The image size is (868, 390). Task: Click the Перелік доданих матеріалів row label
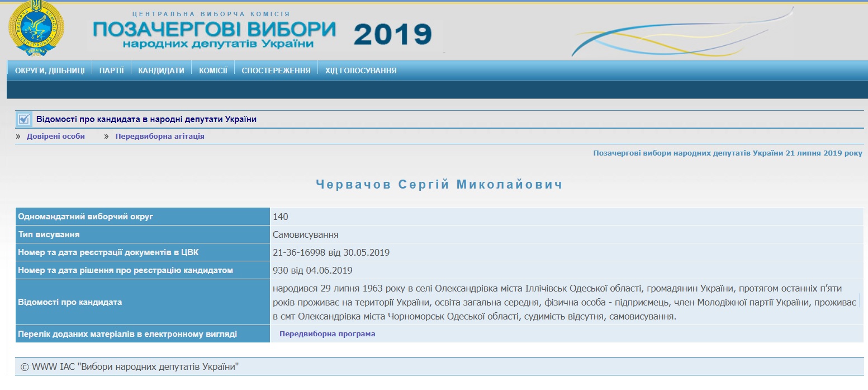143,334
